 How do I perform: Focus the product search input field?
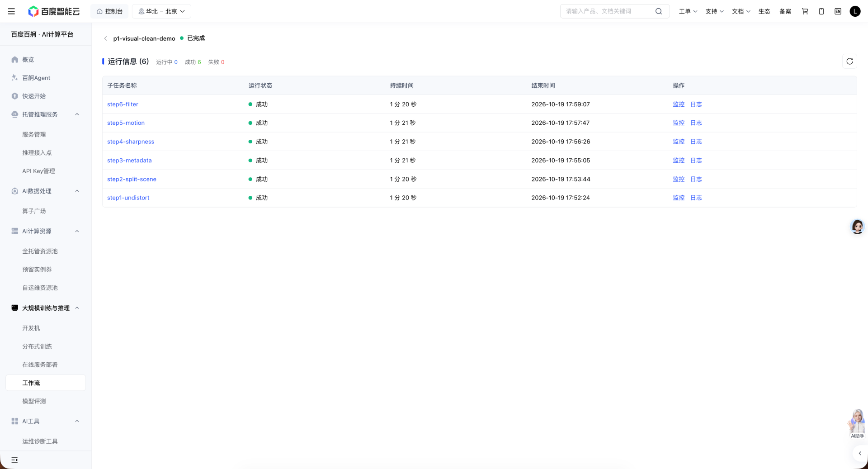(x=608, y=11)
